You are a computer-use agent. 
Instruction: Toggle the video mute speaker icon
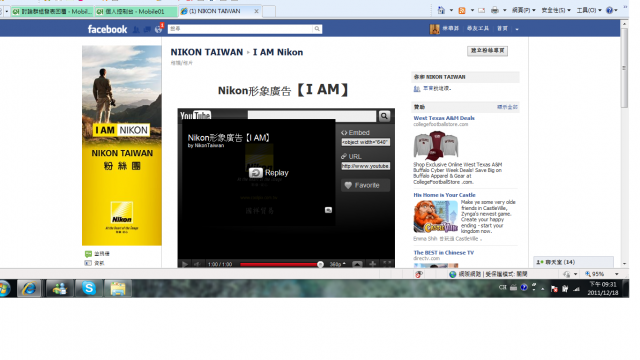click(196, 264)
